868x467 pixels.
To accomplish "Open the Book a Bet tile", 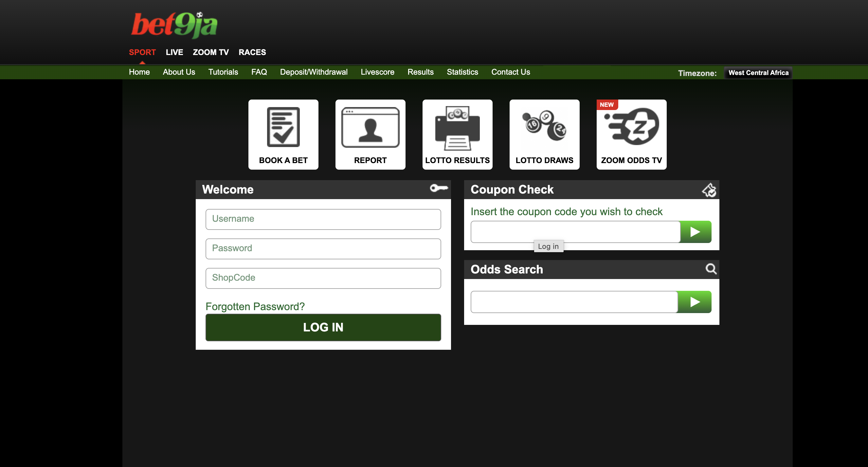I will click(283, 134).
